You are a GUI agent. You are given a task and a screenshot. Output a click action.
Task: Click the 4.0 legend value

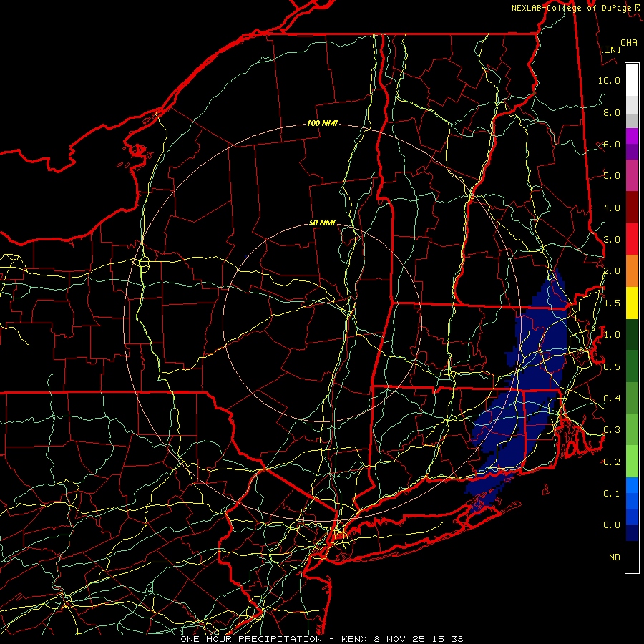coord(612,208)
